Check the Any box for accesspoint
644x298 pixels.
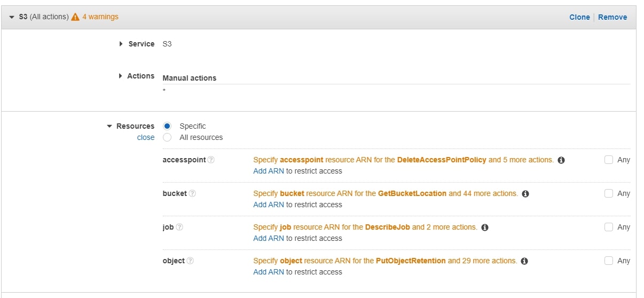tap(609, 160)
